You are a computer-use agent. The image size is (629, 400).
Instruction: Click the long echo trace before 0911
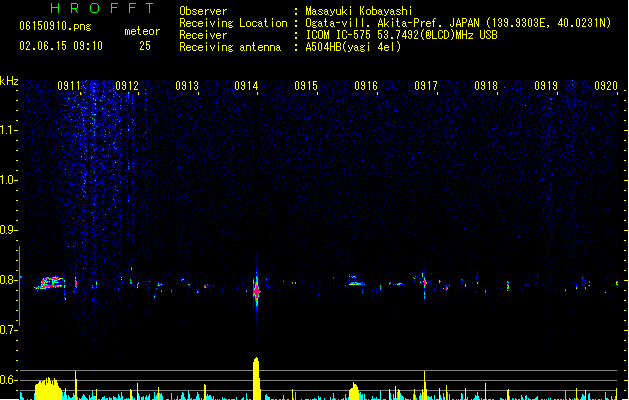(50, 283)
